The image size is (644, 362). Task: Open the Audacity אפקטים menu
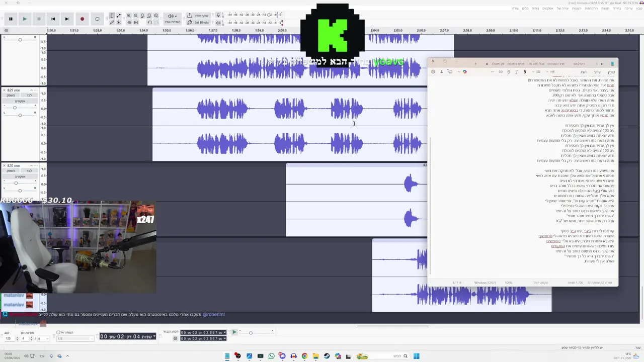[x=548, y=9]
